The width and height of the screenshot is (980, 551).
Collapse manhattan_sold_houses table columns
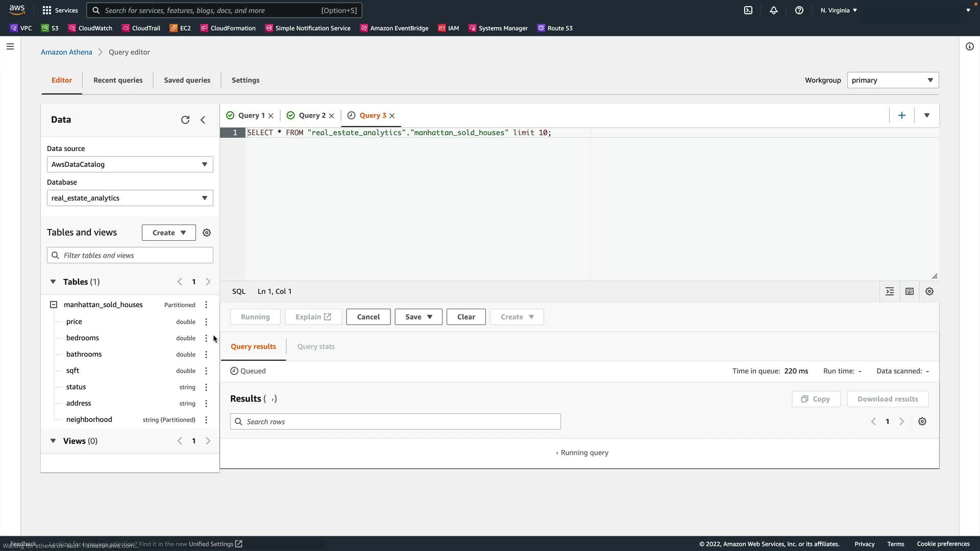[x=54, y=305]
